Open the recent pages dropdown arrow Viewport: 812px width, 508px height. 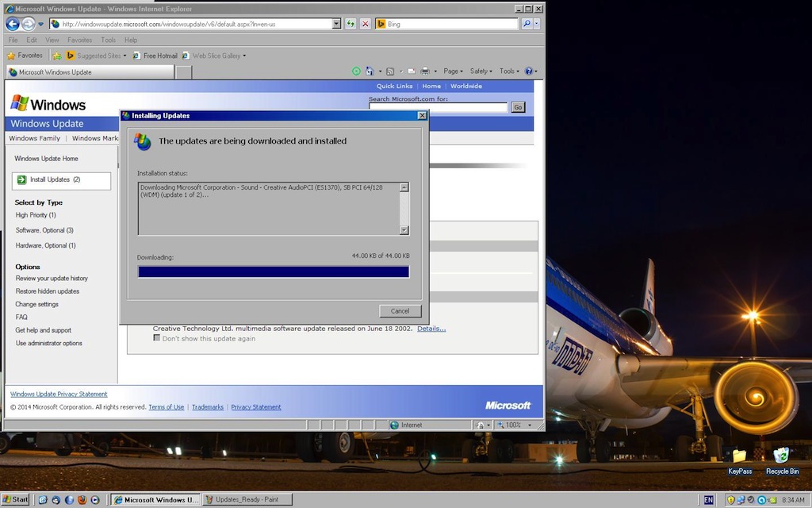pyautogui.click(x=41, y=24)
